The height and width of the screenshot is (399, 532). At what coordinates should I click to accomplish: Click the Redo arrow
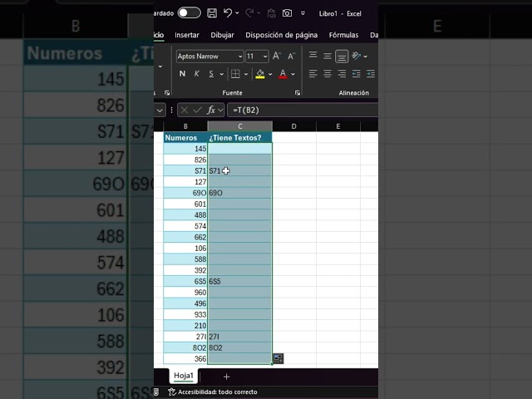(249, 13)
